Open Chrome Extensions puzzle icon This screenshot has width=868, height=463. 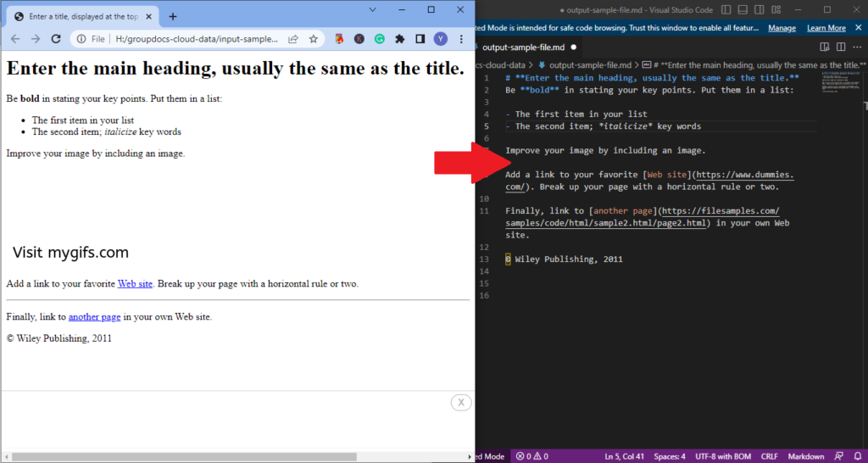400,39
